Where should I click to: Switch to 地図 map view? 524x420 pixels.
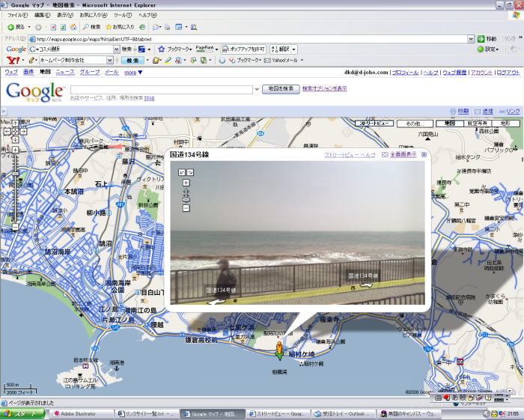pos(450,124)
